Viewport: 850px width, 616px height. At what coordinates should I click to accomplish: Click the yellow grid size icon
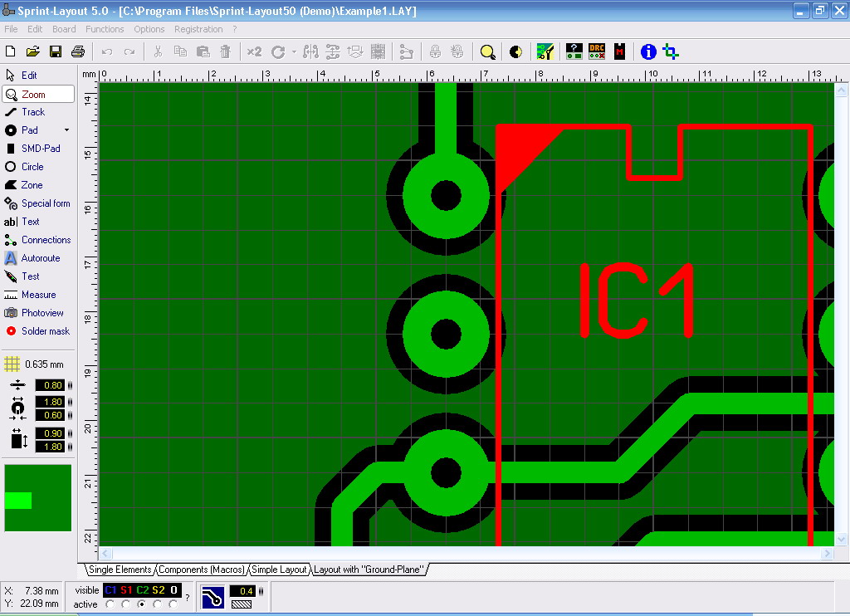click(x=12, y=364)
